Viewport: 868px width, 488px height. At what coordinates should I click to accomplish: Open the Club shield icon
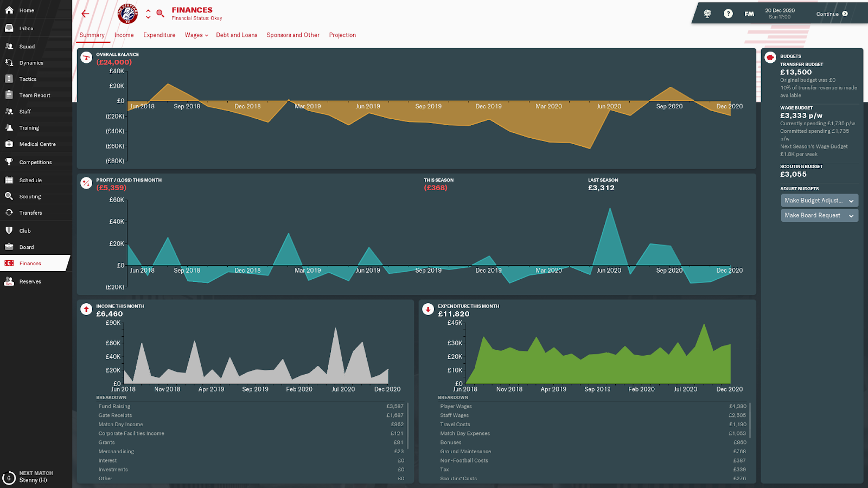9,230
